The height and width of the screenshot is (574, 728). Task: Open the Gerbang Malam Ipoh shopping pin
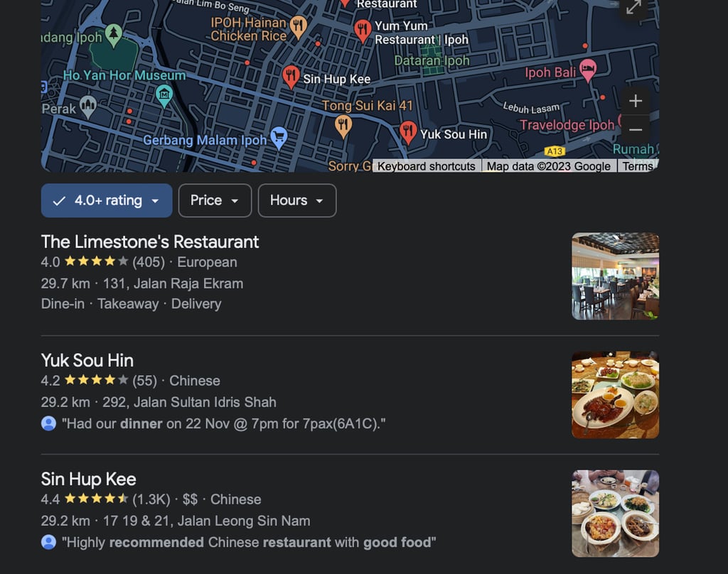279,137
